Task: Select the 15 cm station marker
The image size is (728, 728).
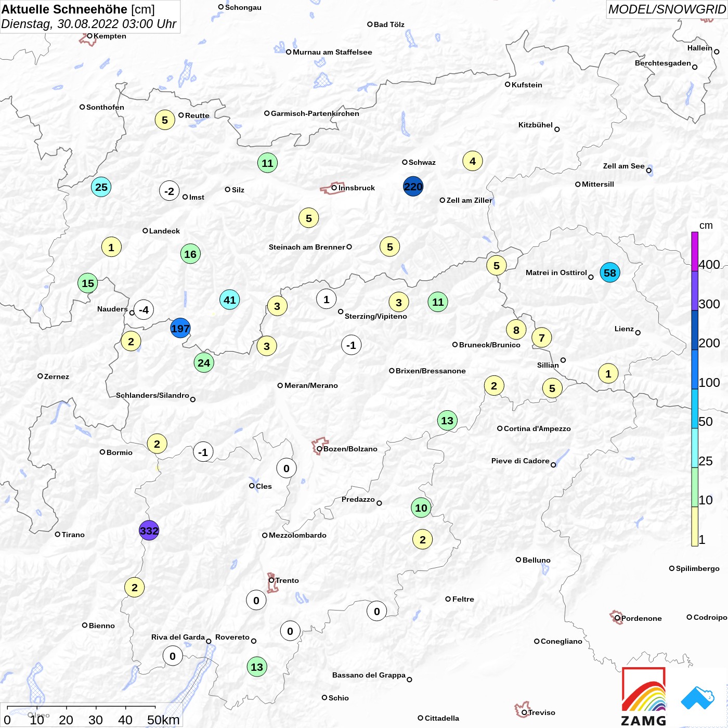Action: (x=88, y=283)
